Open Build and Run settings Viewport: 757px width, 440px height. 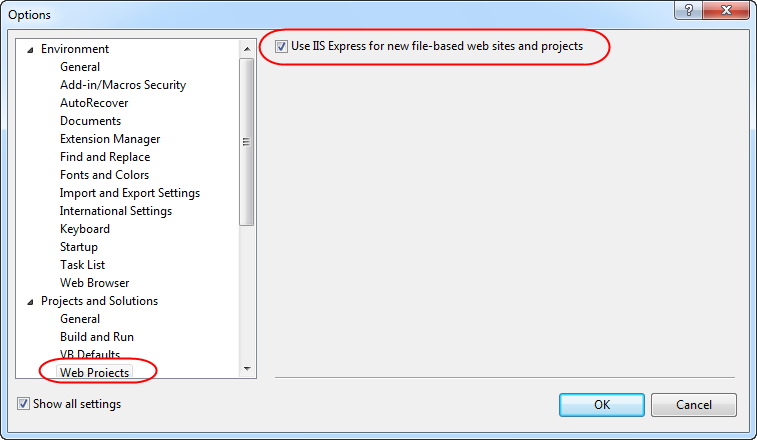[x=96, y=337]
